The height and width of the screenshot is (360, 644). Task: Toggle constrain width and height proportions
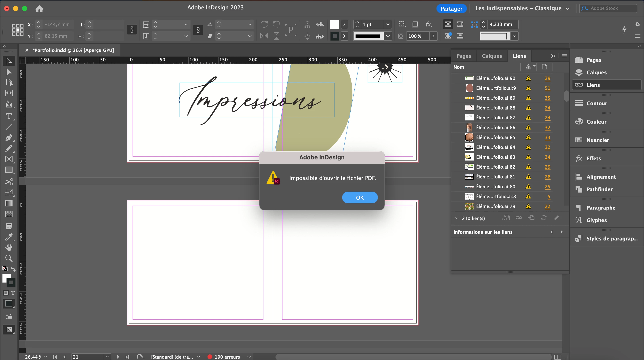click(x=132, y=30)
